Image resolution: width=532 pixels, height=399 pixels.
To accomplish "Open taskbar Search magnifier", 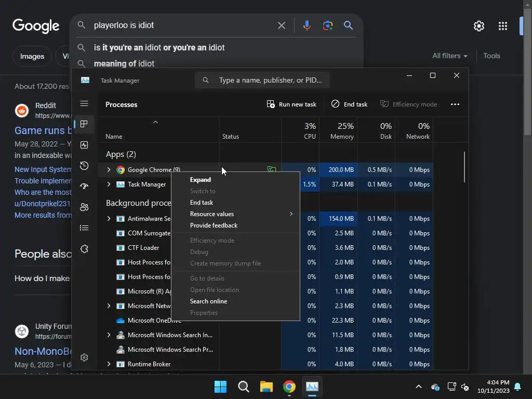I will (x=243, y=387).
